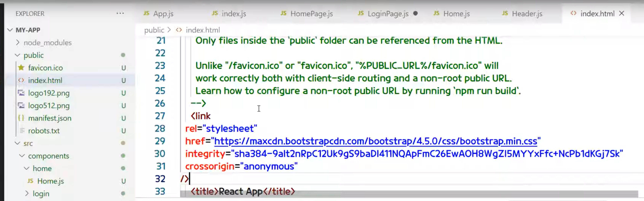
Task: Click line number 32 in the gutter
Action: click(x=160, y=179)
